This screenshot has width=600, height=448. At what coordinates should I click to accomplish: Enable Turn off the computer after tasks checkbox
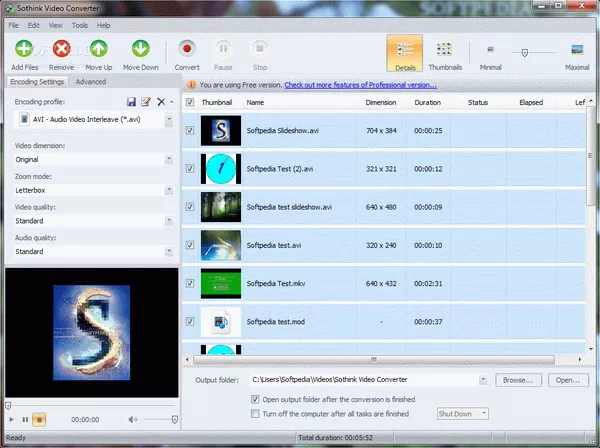point(255,414)
